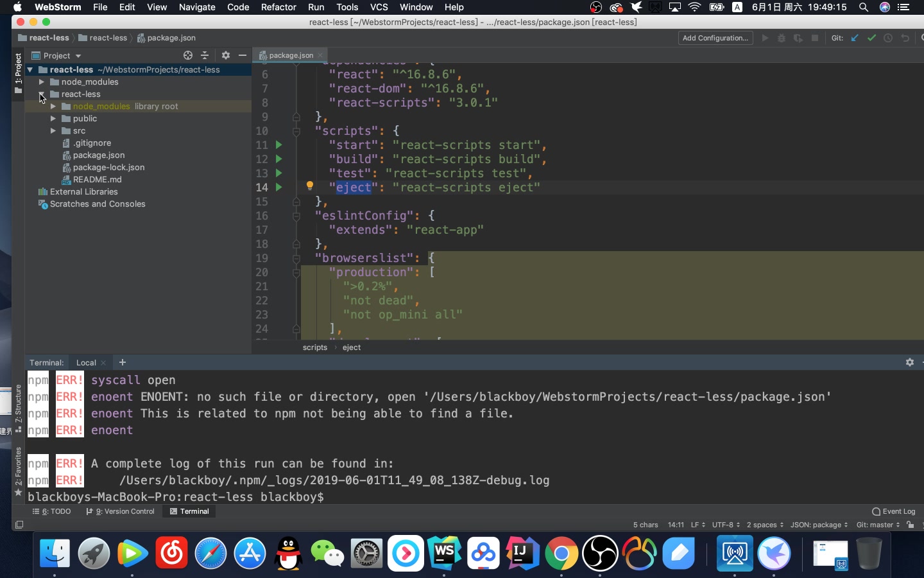Add a new terminal session tab

coord(123,362)
